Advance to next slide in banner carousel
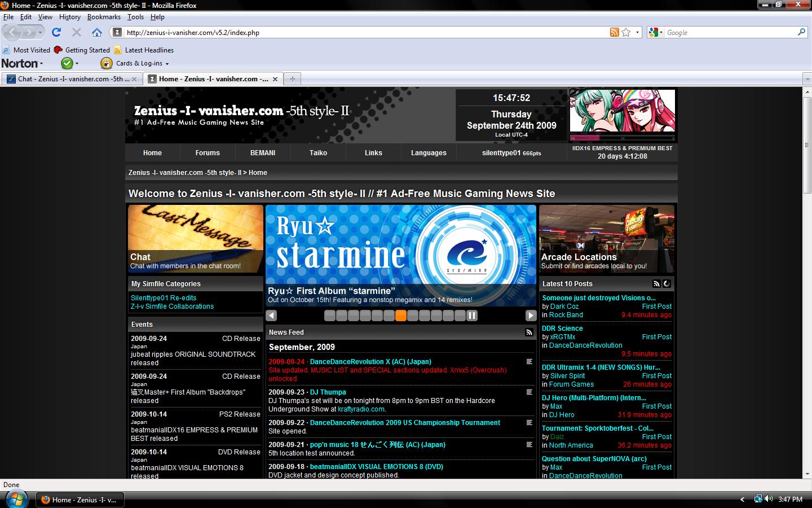The width and height of the screenshot is (812, 508). click(531, 316)
